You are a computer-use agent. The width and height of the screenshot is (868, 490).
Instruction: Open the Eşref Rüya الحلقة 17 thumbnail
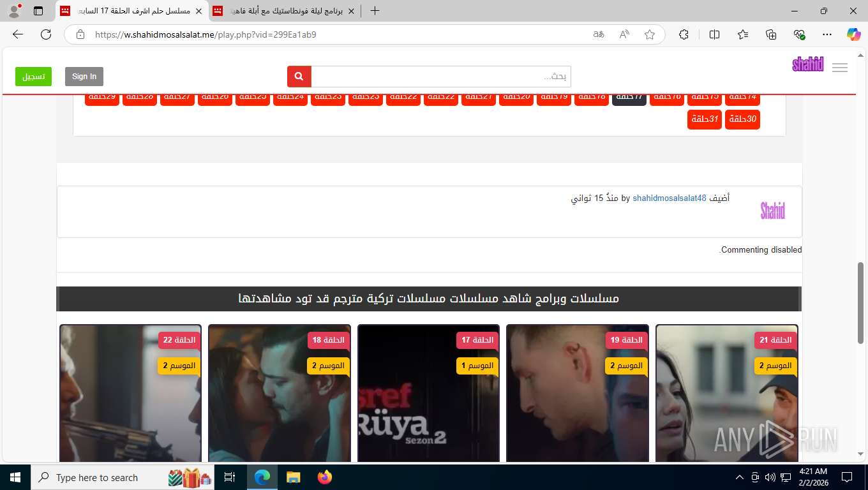point(429,393)
